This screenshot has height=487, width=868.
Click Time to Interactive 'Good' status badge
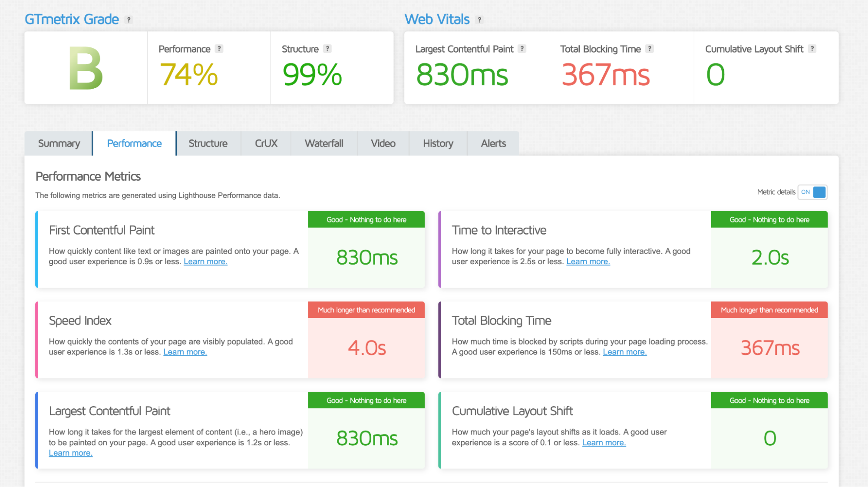[769, 219]
